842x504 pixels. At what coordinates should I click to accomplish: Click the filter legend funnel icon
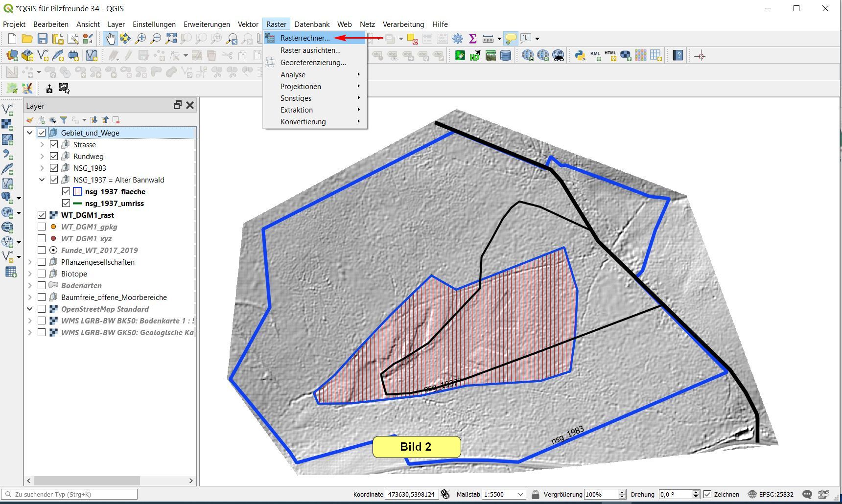64,120
